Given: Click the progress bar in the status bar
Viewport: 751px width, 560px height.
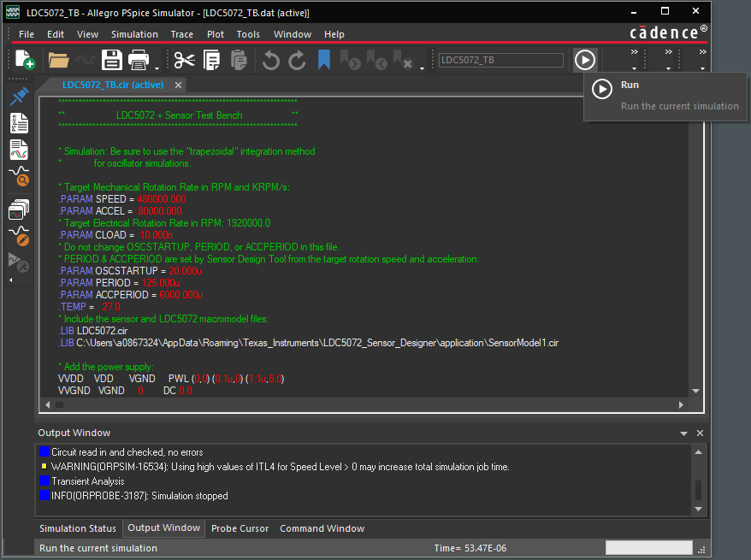Looking at the screenshot, I should coord(648,547).
